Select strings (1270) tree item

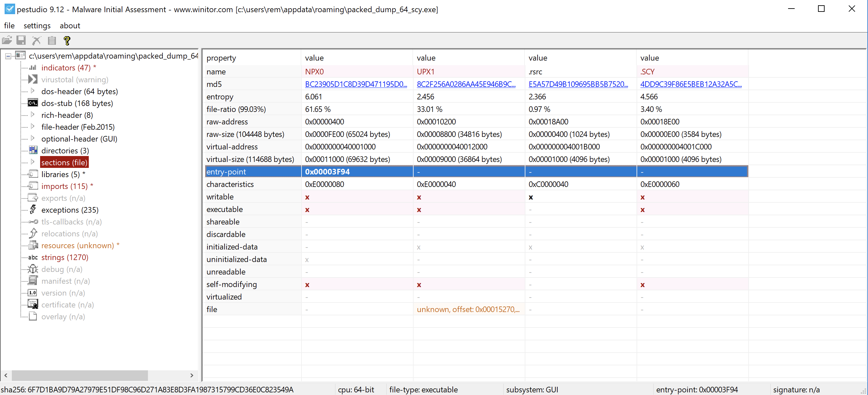[65, 257]
